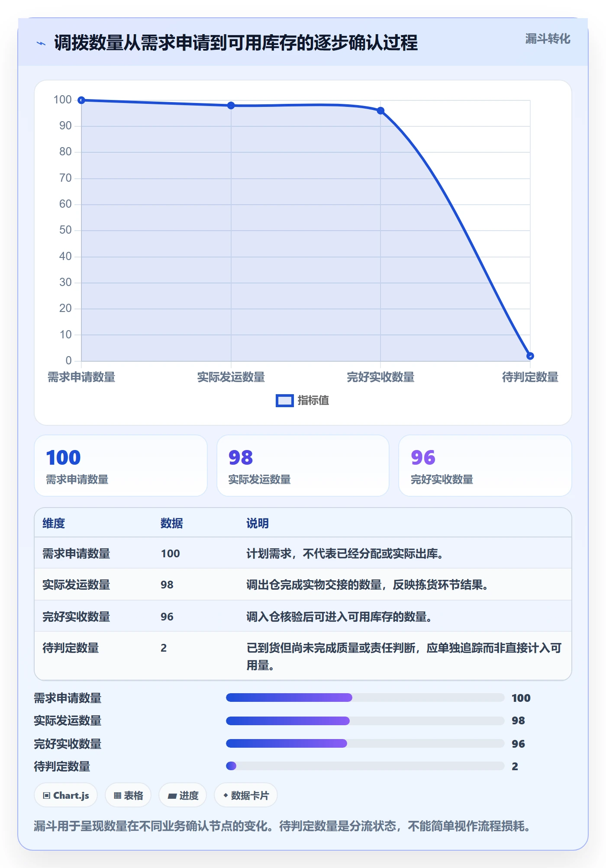Select the 96 完好实收数量 data card
The height and width of the screenshot is (868, 606).
coord(485,466)
